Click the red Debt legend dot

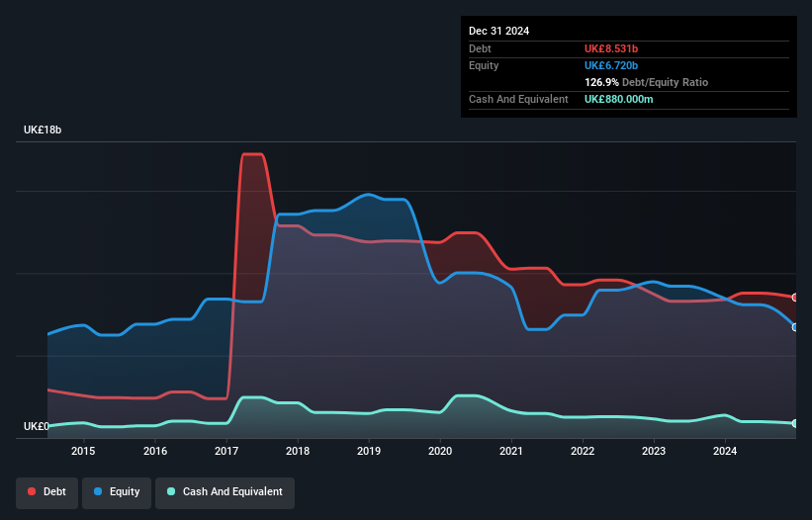click(x=32, y=491)
